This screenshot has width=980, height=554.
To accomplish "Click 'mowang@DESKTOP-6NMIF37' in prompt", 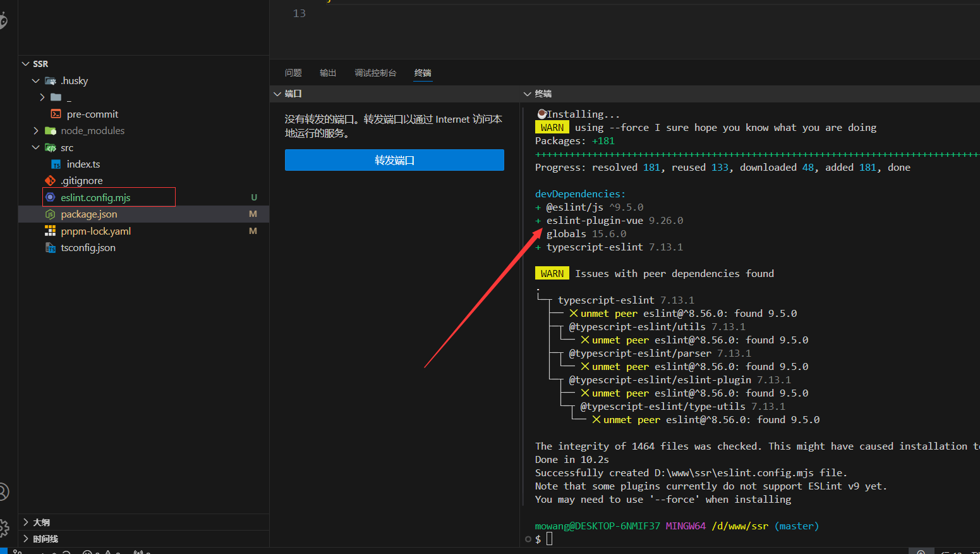I will pos(598,526).
